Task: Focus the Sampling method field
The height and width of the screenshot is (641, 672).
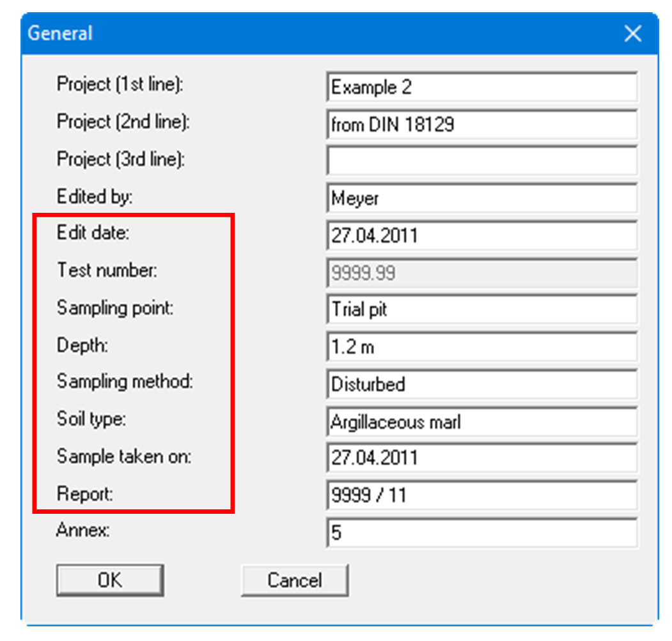Action: pyautogui.click(x=481, y=384)
